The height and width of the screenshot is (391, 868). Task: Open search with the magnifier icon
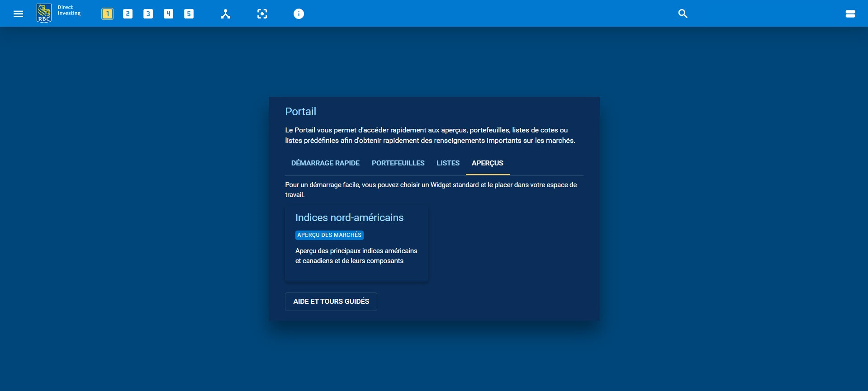tap(683, 14)
